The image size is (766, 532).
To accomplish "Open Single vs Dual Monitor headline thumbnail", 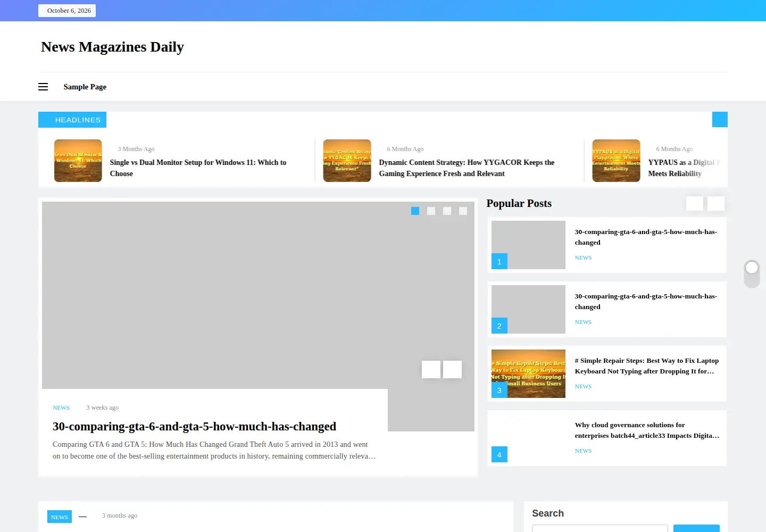I will click(x=78, y=161).
